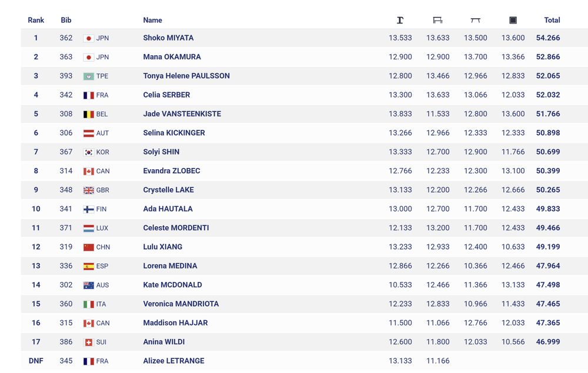588x373 pixels.
Task: Click the Switzerland flag icon
Action: 89,342
